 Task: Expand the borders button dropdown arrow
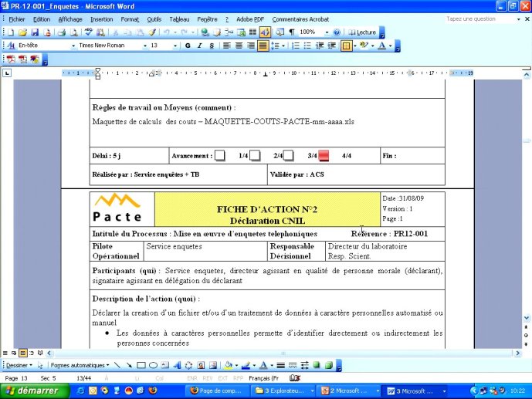pos(355,46)
